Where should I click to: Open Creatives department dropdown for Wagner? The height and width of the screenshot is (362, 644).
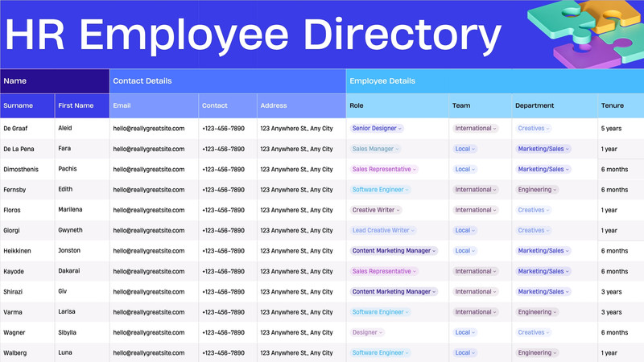[x=533, y=332]
